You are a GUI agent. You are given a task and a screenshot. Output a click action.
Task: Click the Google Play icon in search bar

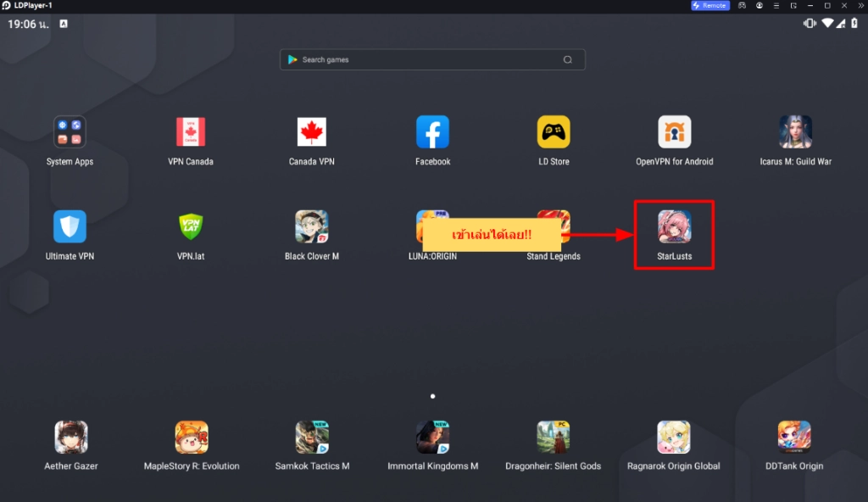pos(292,59)
